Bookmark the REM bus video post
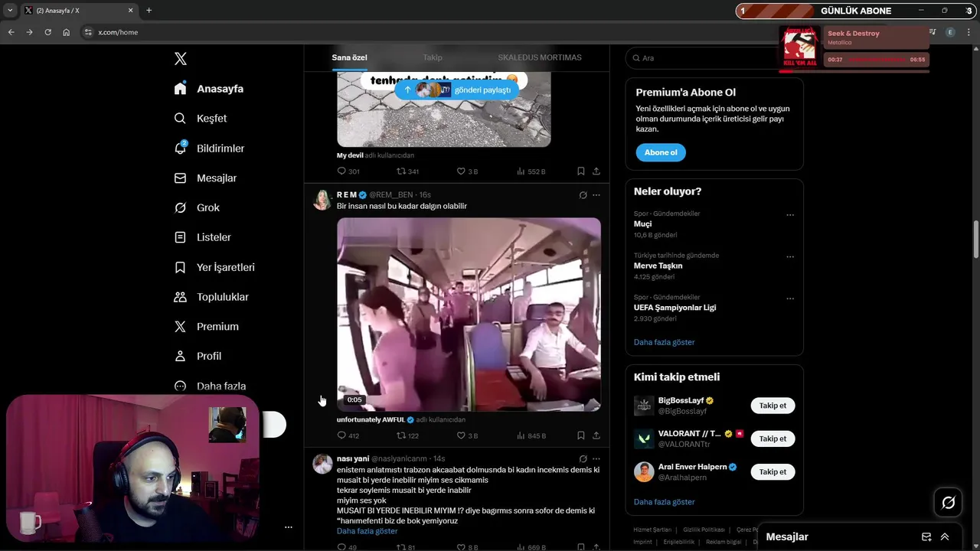 coord(581,435)
